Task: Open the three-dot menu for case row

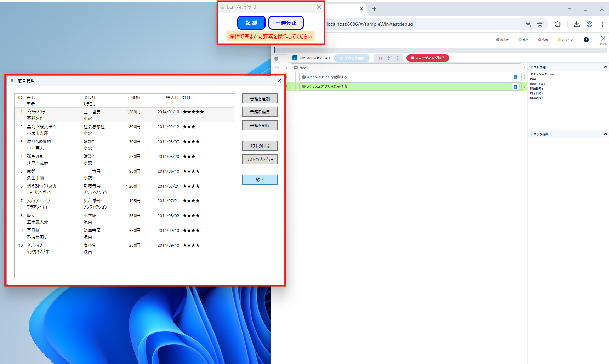Action: pyautogui.click(x=524, y=68)
